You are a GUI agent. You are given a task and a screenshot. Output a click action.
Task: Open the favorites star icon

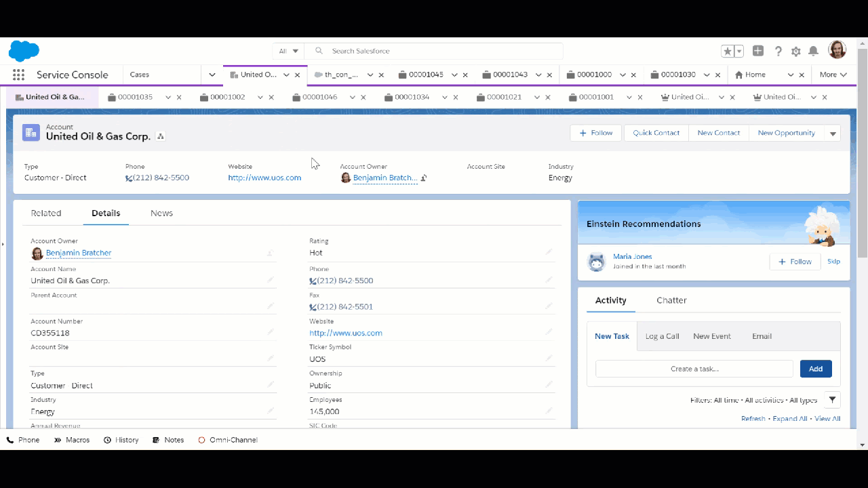click(728, 51)
